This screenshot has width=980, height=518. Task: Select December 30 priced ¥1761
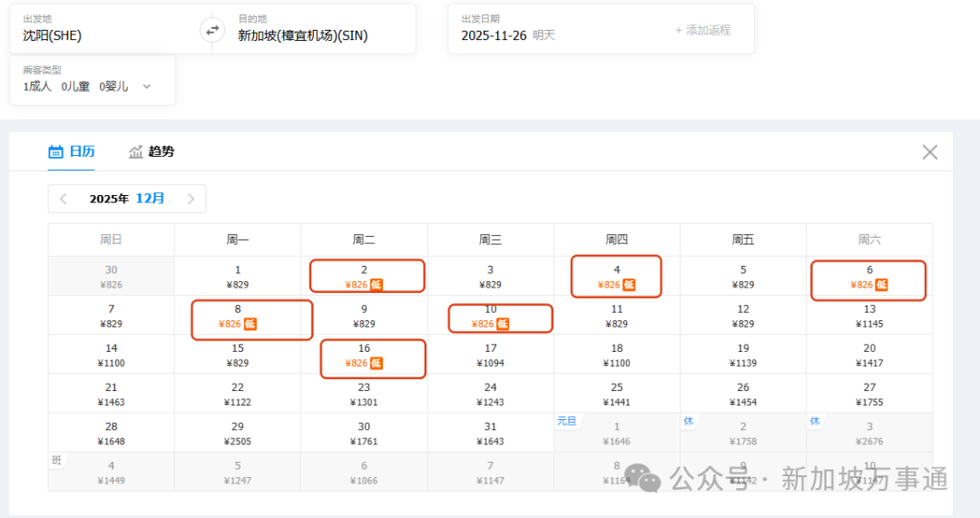coord(364,434)
